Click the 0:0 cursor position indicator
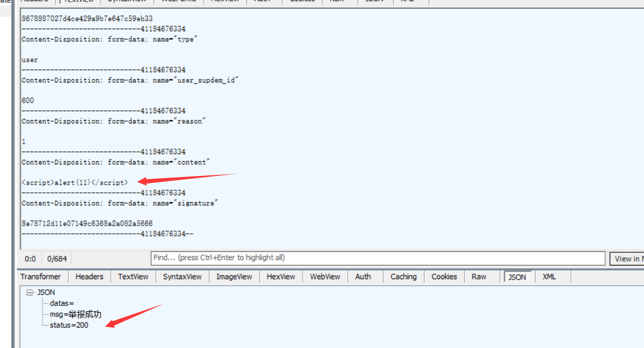The height and width of the screenshot is (348, 644). (x=30, y=258)
